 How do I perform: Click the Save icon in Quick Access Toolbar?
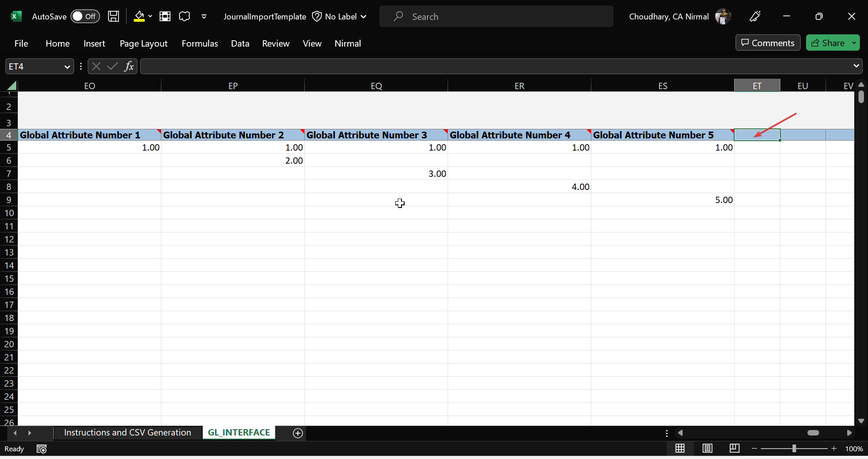click(113, 16)
